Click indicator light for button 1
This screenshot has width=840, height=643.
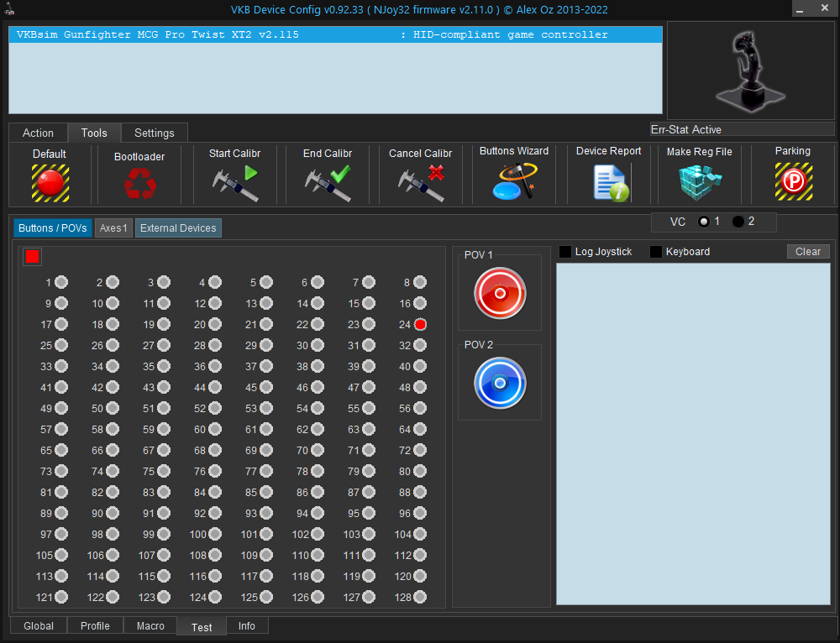(x=61, y=282)
